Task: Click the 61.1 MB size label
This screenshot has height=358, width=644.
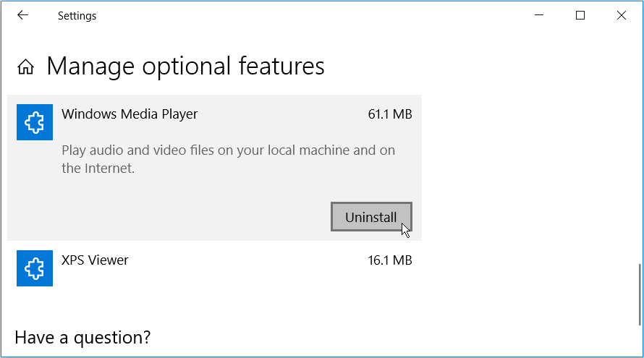Action: pyautogui.click(x=389, y=114)
